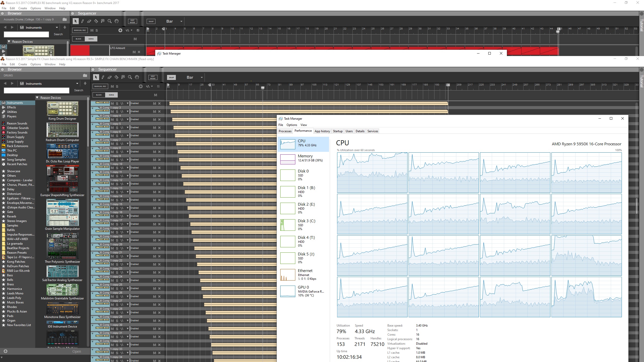Click browser back arrow in front window
The height and width of the screenshot is (362, 644).
point(5,83)
